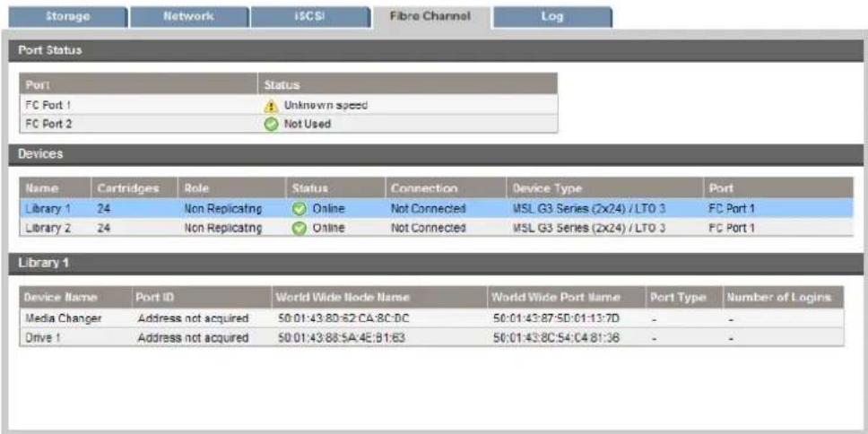The image size is (868, 434).
Task: Click node name 50:01:43:8D:62:CA:8C:DC
Action: point(343,318)
